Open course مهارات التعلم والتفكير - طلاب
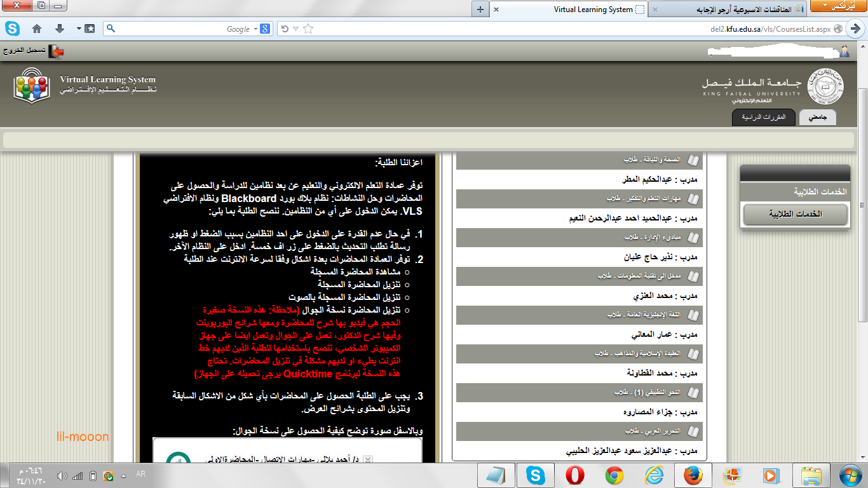868x488 pixels. click(x=643, y=199)
